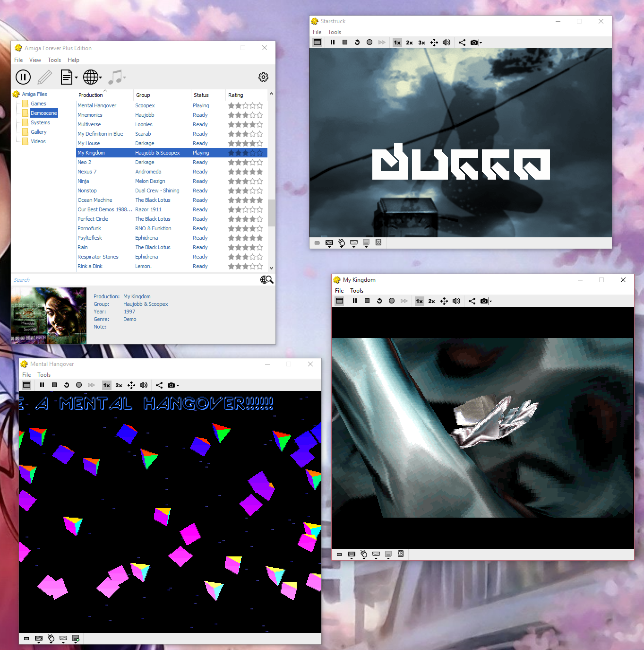
Task: Restart the Mental Hangover playback
Action: tap(67, 385)
